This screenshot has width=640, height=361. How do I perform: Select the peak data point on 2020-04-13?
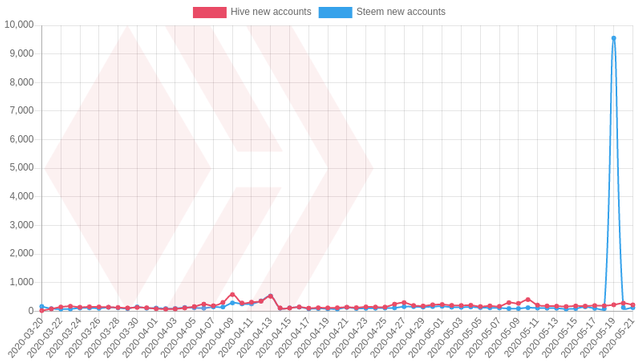pos(270,296)
